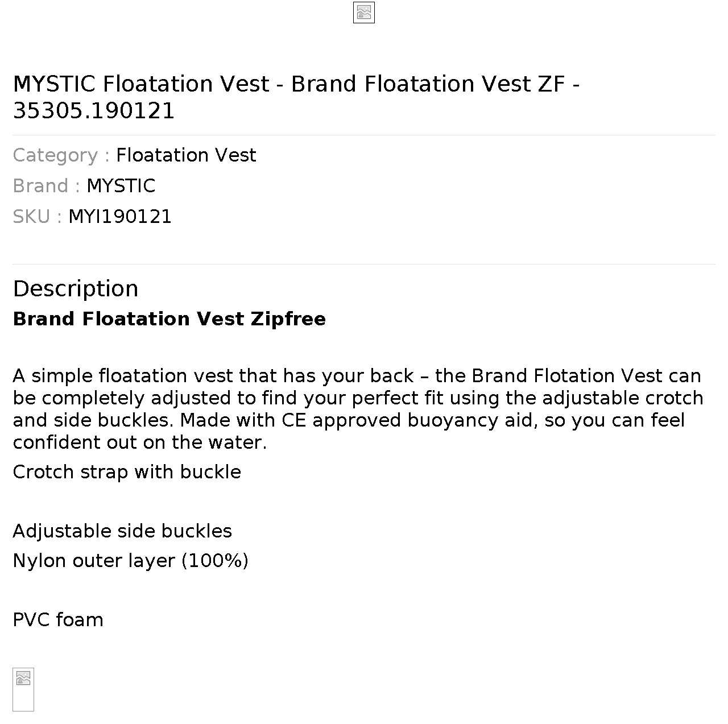Click the 'Adjustable side buckles' feature line
The height and width of the screenshot is (724, 728).
pos(122,531)
